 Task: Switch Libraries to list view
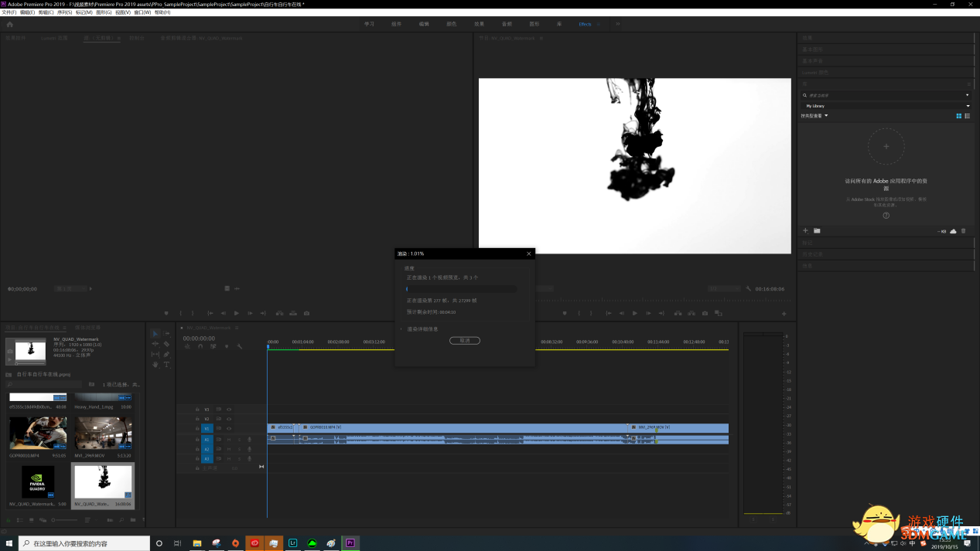tap(967, 116)
